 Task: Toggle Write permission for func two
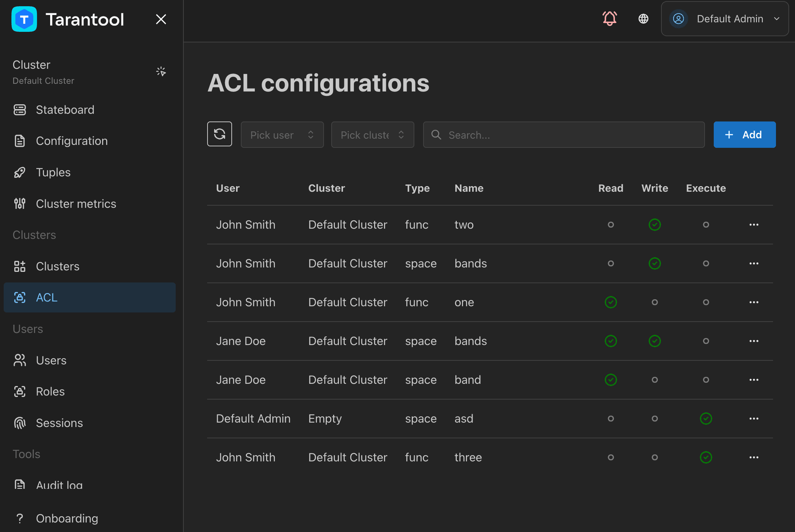click(x=655, y=225)
